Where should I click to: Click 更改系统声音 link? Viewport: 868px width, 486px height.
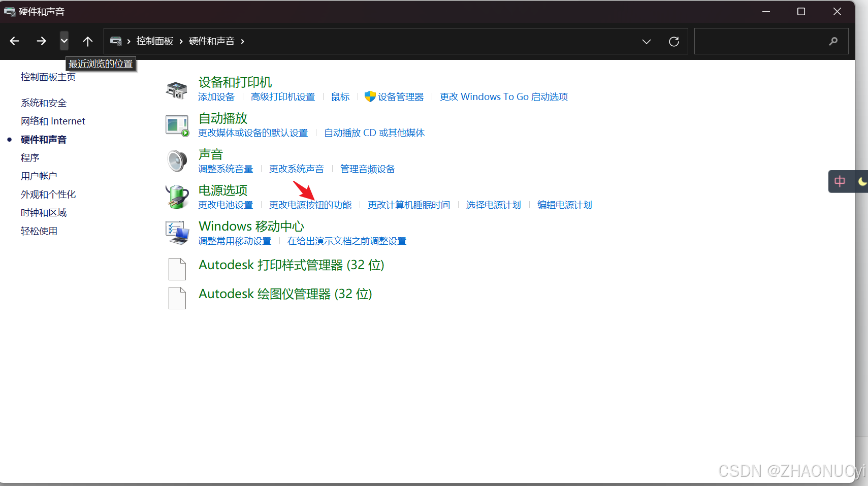[x=297, y=169]
